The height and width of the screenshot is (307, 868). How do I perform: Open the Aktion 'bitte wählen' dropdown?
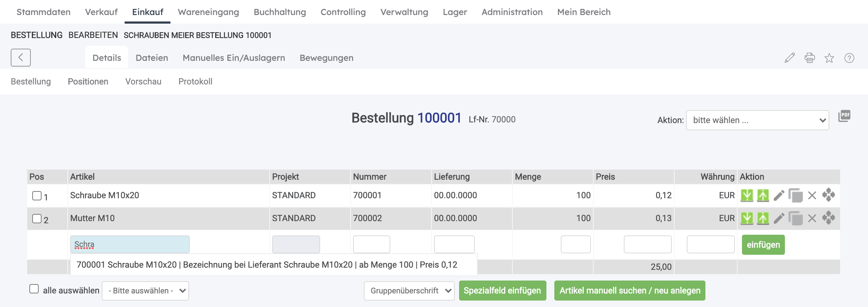tap(757, 120)
